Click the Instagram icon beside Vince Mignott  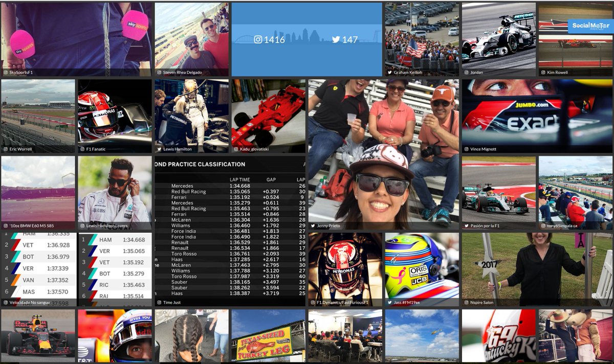click(466, 149)
